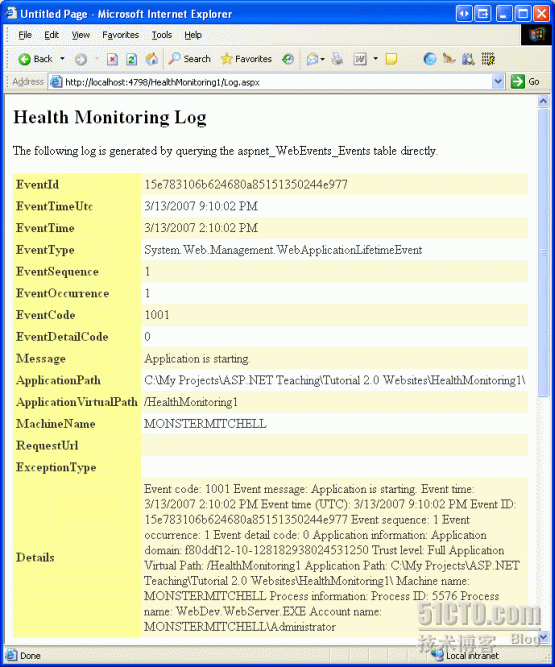Click the page icon in the address bar
The width and height of the screenshot is (555, 667).
[x=56, y=82]
